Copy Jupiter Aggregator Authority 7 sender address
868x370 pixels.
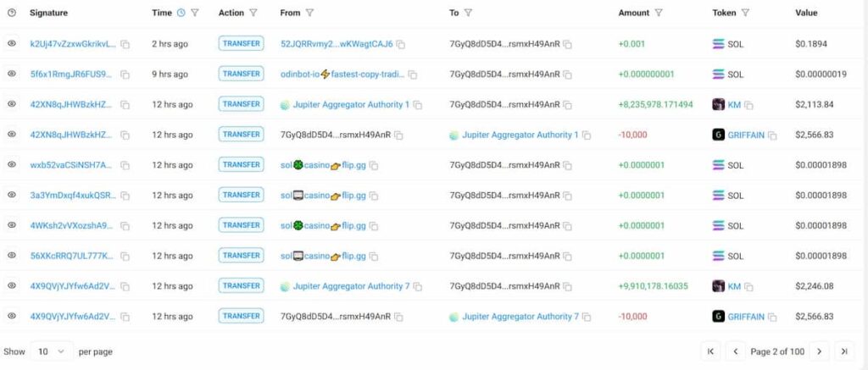[x=417, y=286]
